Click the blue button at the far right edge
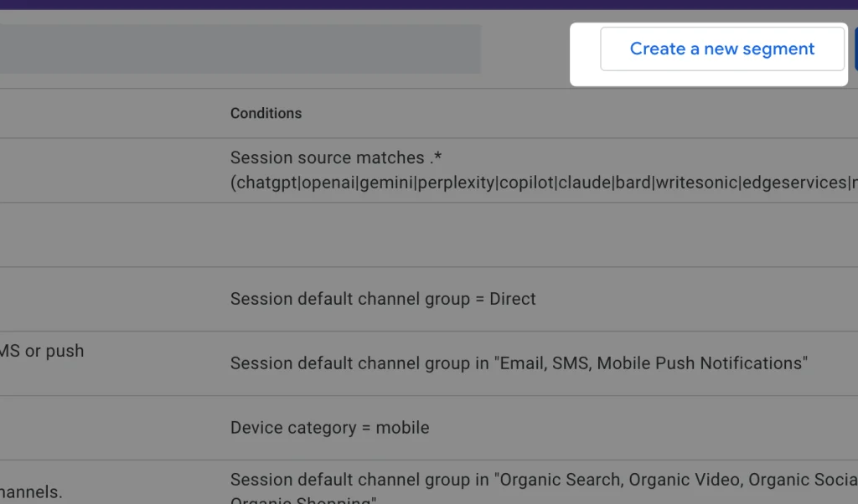The height and width of the screenshot is (504, 858). point(853,49)
